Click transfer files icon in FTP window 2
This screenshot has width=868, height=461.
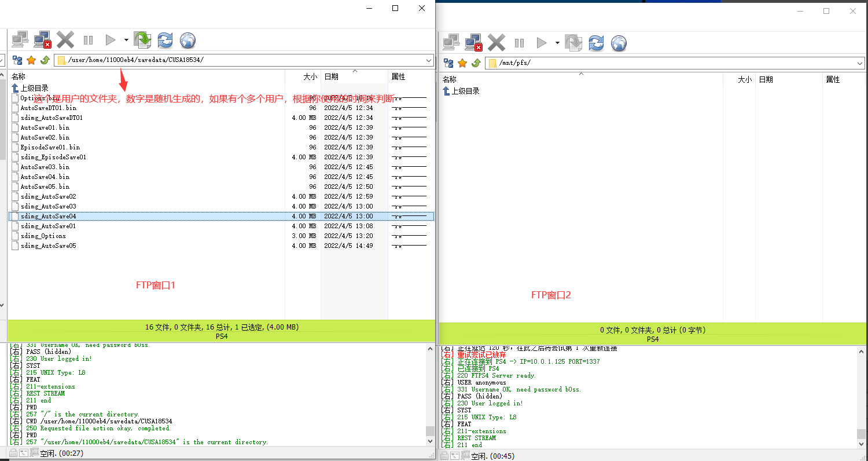coord(573,43)
